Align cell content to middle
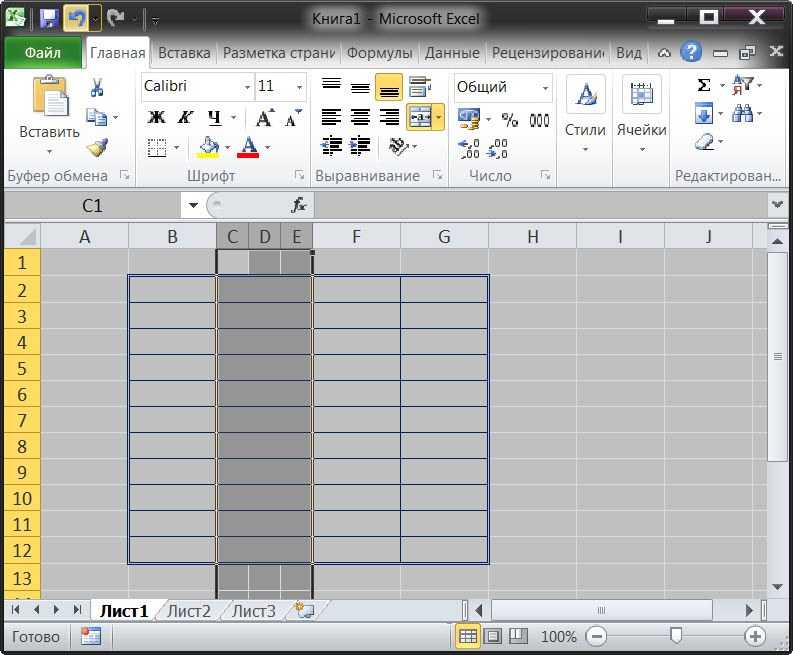 [360, 87]
